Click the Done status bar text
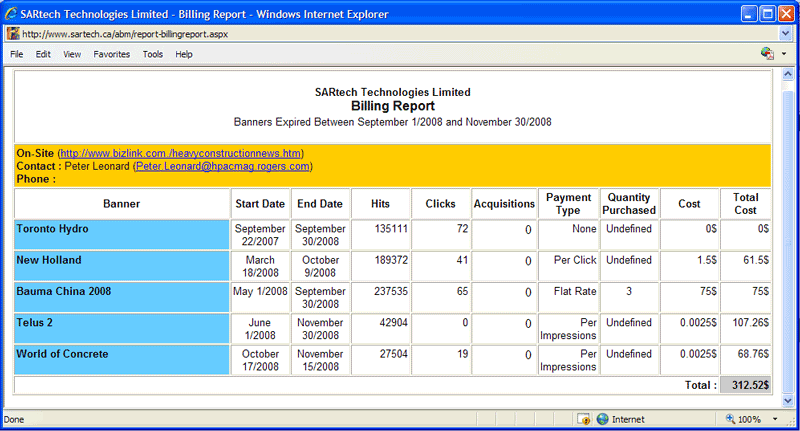Image resolution: width=800 pixels, height=431 pixels. click(x=14, y=419)
